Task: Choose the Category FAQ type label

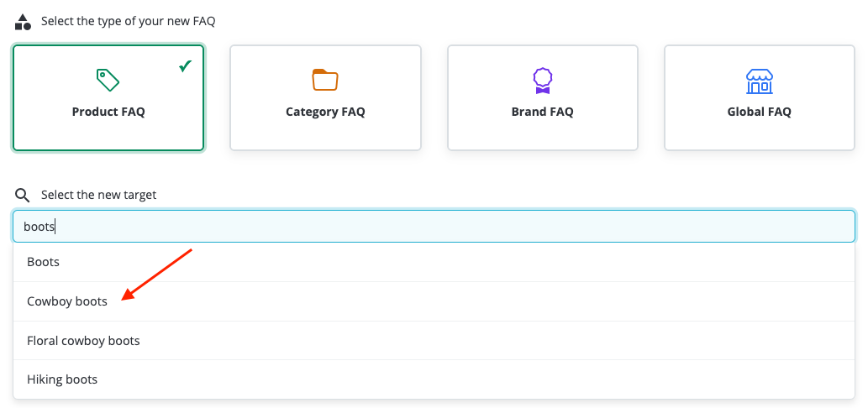Action: point(325,112)
